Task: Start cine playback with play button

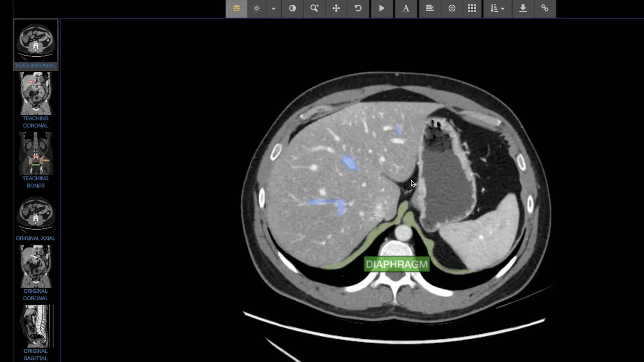Action: 382,8
